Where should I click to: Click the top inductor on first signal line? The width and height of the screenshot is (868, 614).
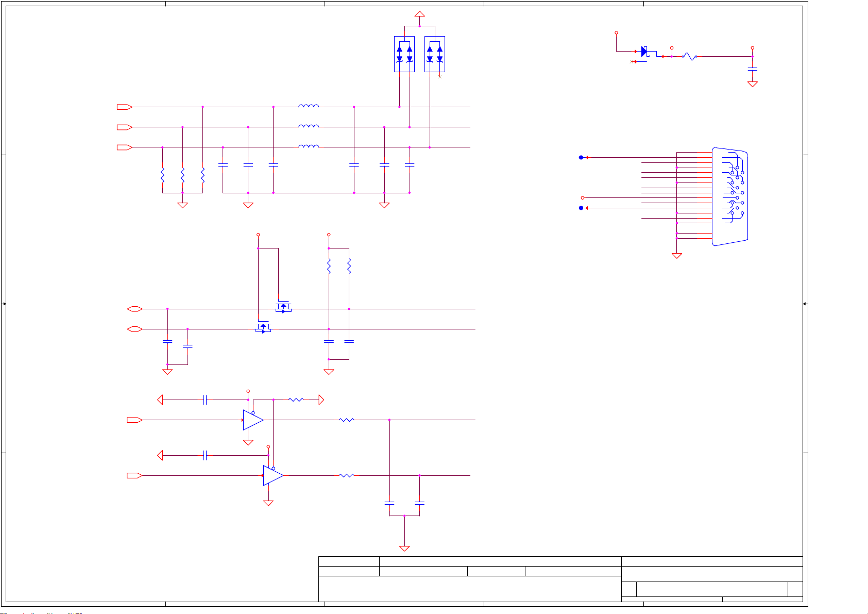(308, 106)
